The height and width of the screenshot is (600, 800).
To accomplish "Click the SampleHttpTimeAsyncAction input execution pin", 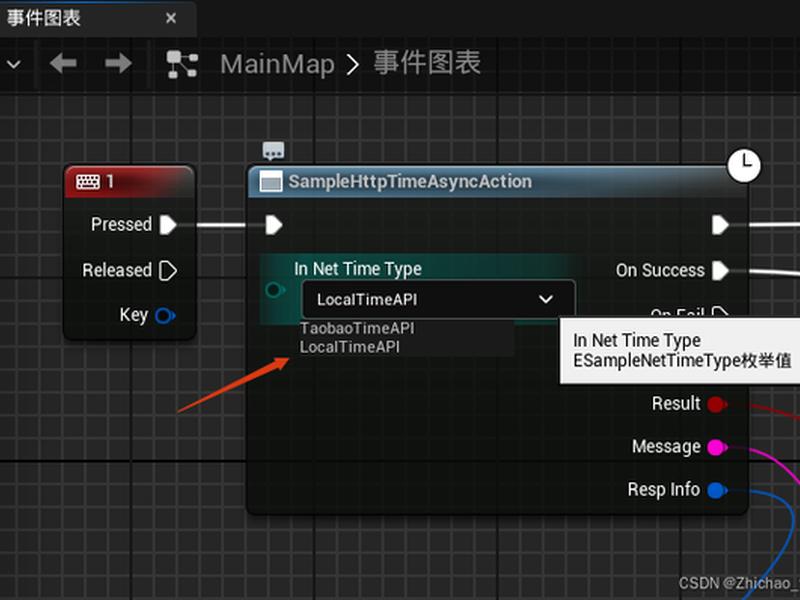I will [x=273, y=225].
